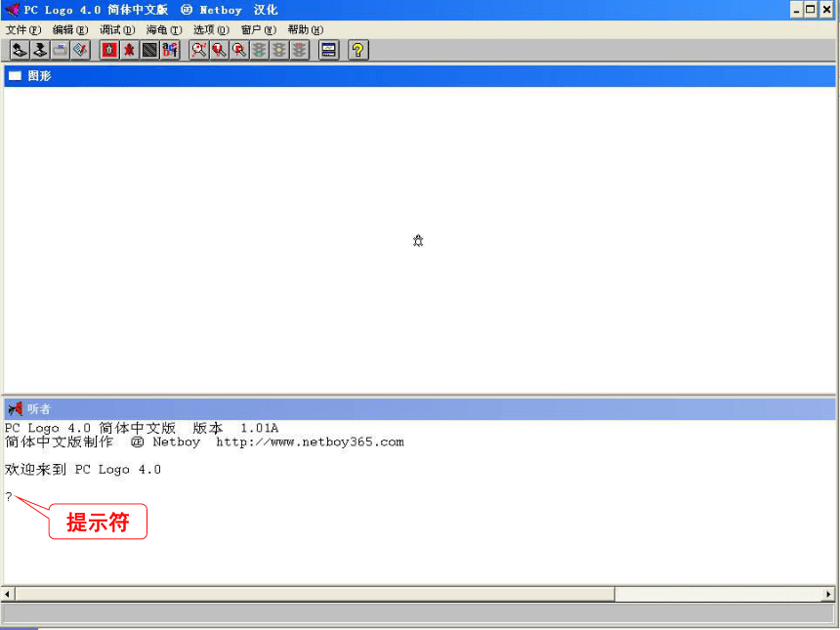This screenshot has height=630, width=840.
Task: Click the magnifier icon with red T
Action: [x=219, y=51]
